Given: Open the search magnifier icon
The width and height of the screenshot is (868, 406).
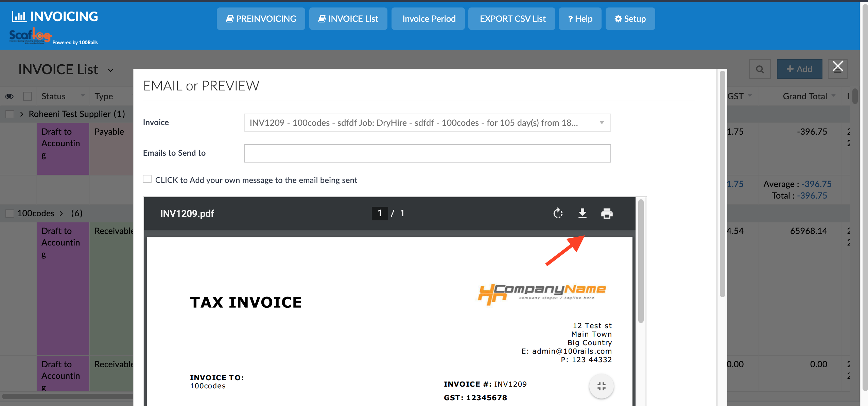Looking at the screenshot, I should coord(760,69).
